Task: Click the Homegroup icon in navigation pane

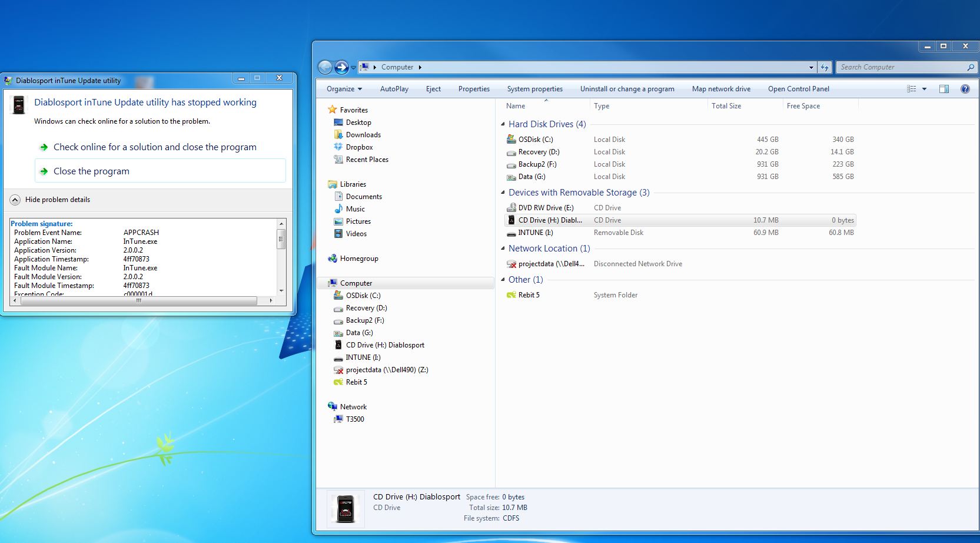Action: 333,259
